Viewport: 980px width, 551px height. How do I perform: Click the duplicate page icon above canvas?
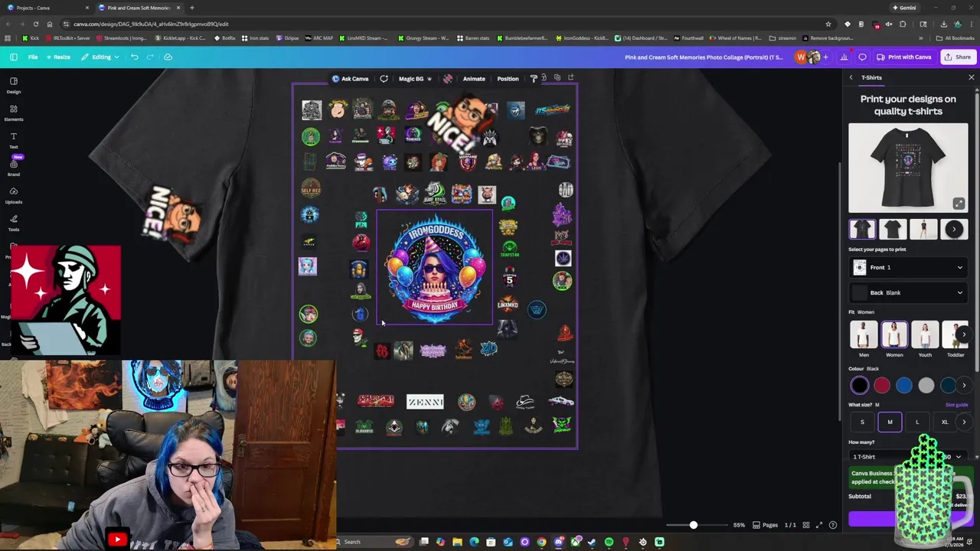[x=557, y=77]
